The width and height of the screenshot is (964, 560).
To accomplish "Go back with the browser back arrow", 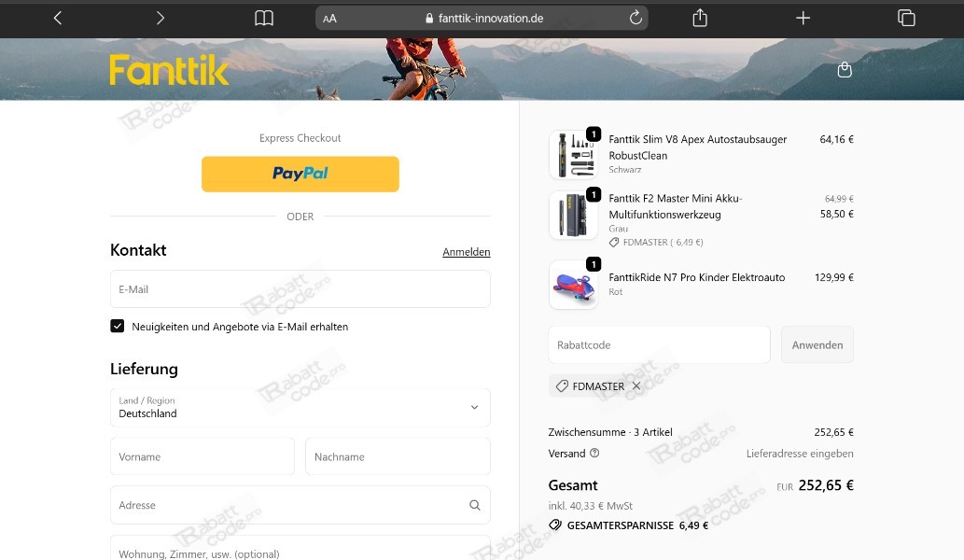I will click(58, 19).
